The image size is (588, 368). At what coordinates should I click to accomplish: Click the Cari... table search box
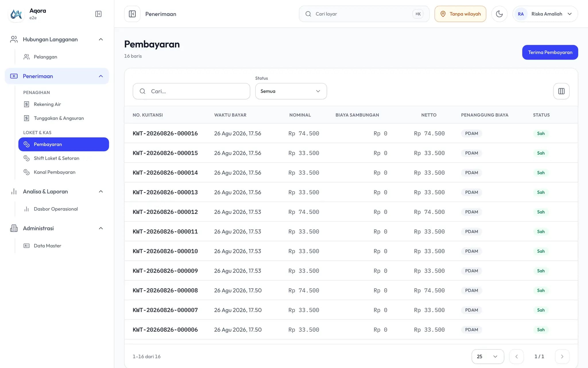click(x=192, y=91)
